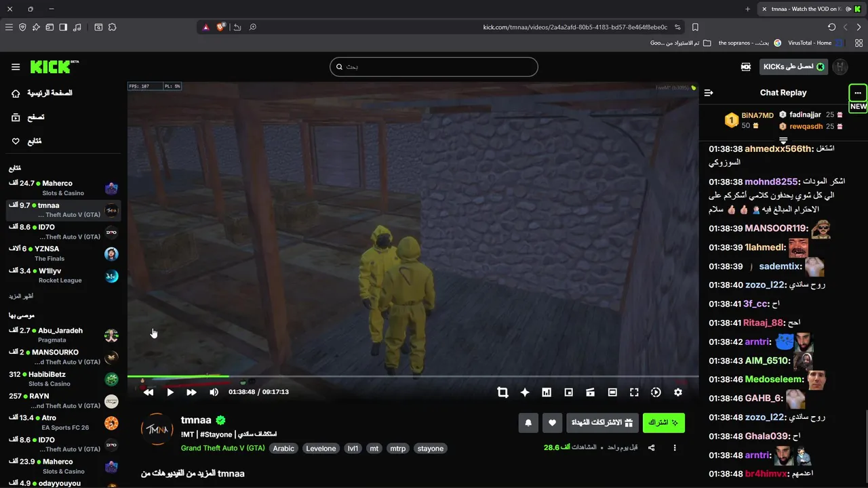Image resolution: width=868 pixels, height=488 pixels.
Task: Expand the gifter leaderboard handle
Action: coord(783,140)
